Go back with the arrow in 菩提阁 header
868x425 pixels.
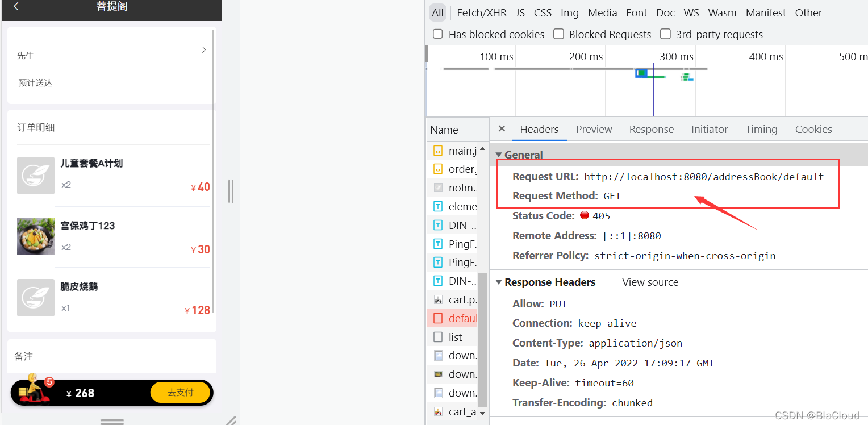coord(16,6)
